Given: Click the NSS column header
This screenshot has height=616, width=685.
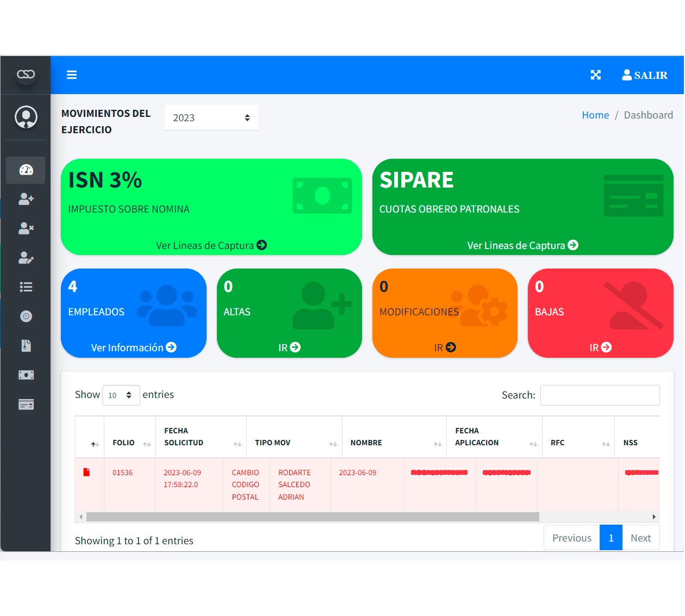Looking at the screenshot, I should pos(637,438).
